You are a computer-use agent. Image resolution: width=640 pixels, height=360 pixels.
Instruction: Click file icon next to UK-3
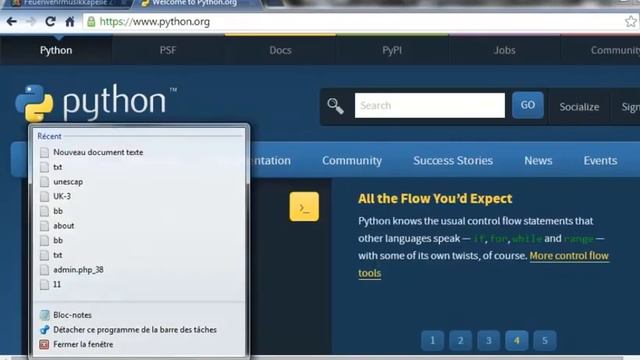click(x=44, y=197)
